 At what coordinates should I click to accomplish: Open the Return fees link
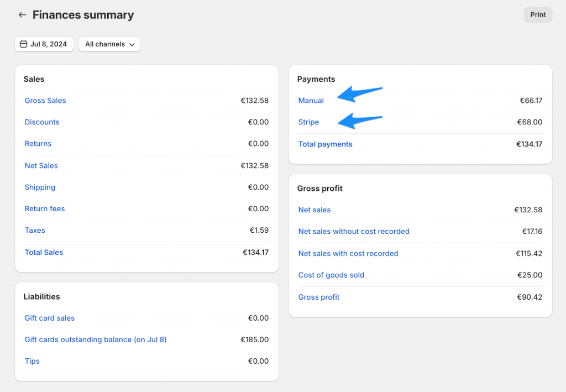45,209
